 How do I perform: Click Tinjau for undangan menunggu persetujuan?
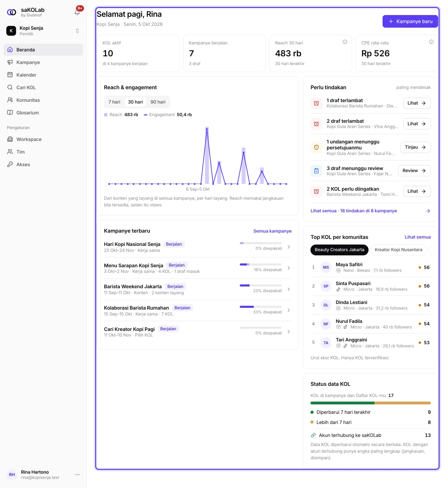coord(415,147)
